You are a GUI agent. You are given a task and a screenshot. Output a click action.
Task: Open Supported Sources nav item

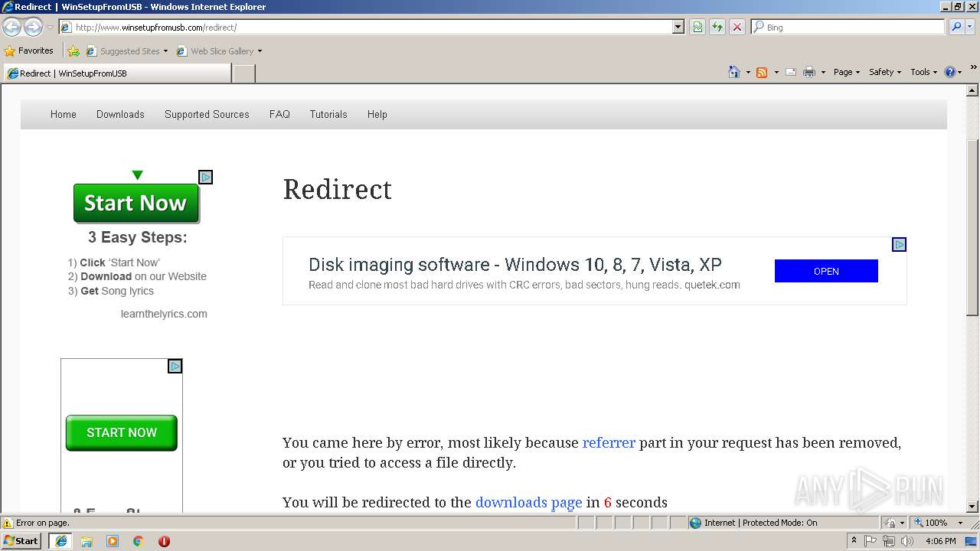pyautogui.click(x=207, y=114)
